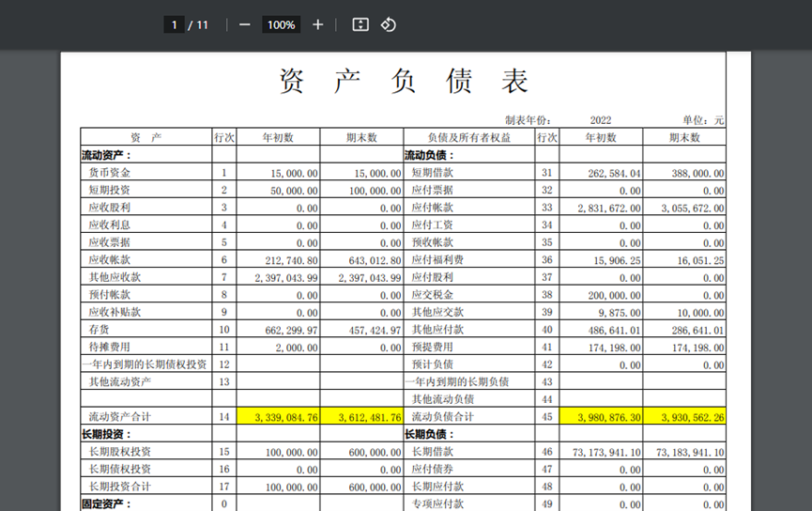Click the highlighted 3,612,481.76 cell

[x=362, y=417]
